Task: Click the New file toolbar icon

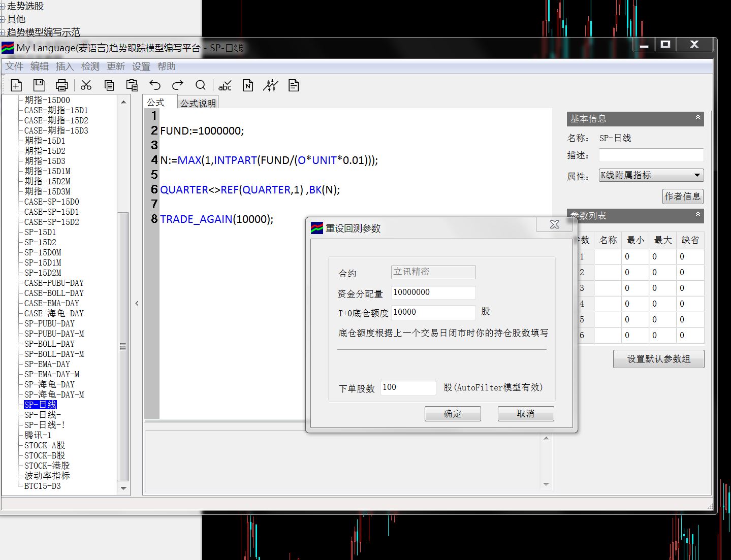Action: (16, 85)
